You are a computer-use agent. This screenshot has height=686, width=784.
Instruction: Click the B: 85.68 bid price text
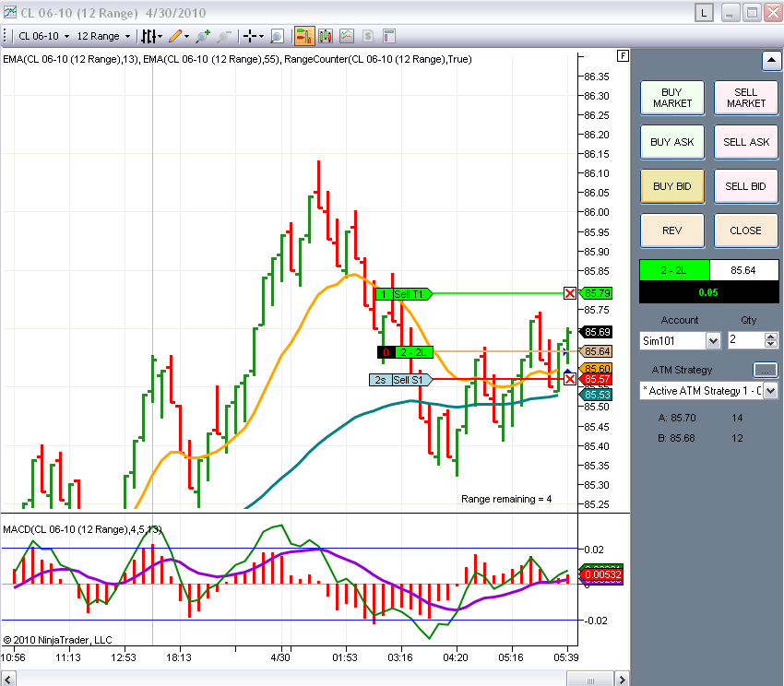tap(676, 438)
